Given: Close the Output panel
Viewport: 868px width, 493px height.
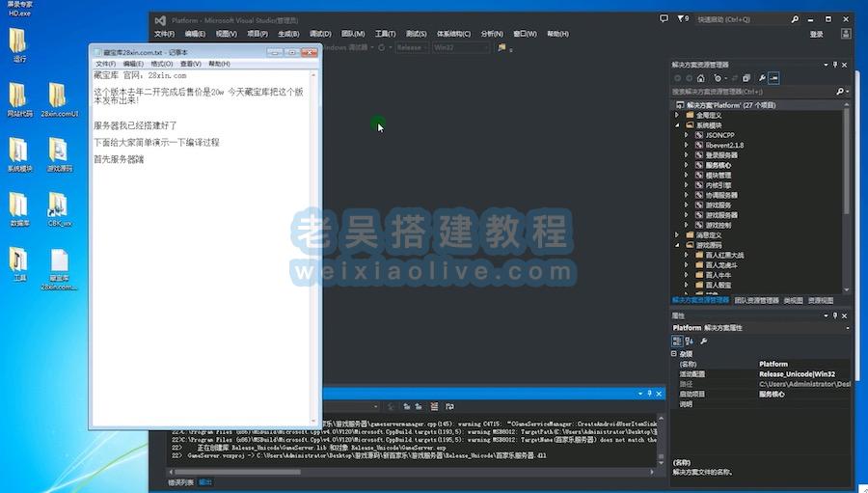Looking at the screenshot, I should coord(659,394).
